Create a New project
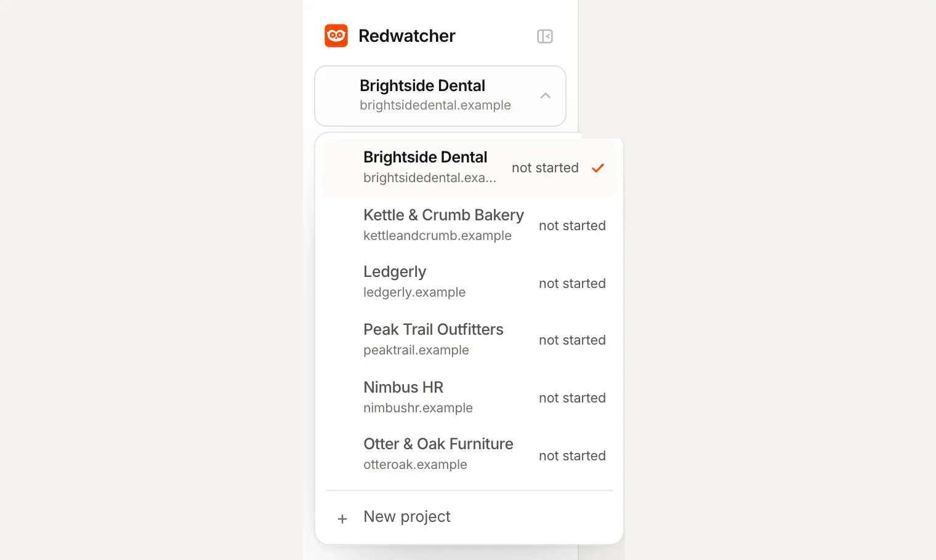Image resolution: width=936 pixels, height=560 pixels. point(469,517)
